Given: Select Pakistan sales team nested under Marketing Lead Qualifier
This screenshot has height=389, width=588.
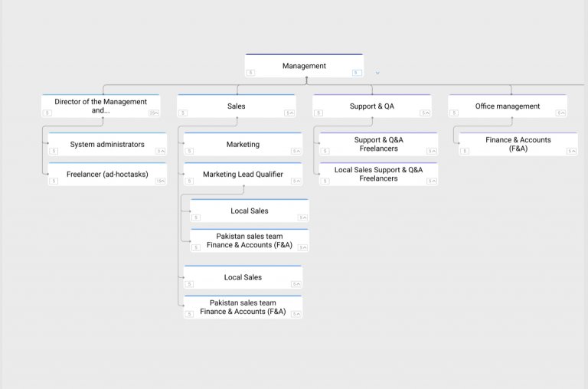Looking at the screenshot, I should click(250, 240).
